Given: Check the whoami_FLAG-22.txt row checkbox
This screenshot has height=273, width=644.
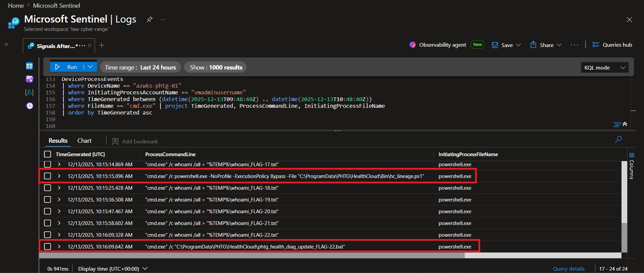Looking at the screenshot, I should click(x=48, y=235).
